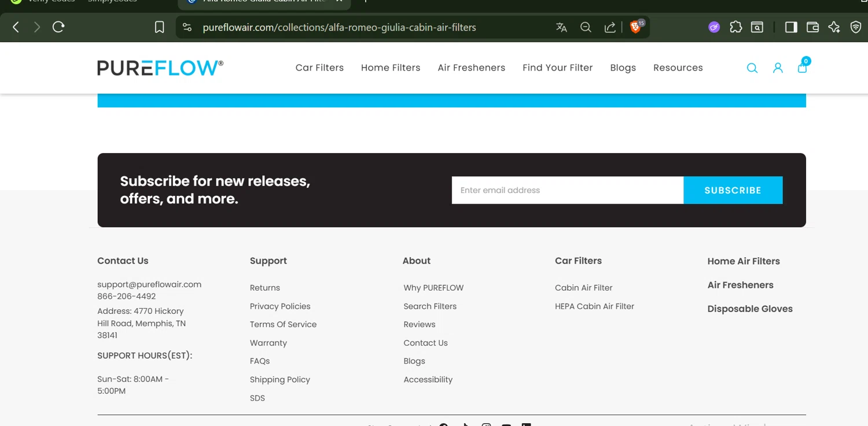Image resolution: width=868 pixels, height=426 pixels.
Task: Open Terms Of Service link
Action: tap(284, 324)
